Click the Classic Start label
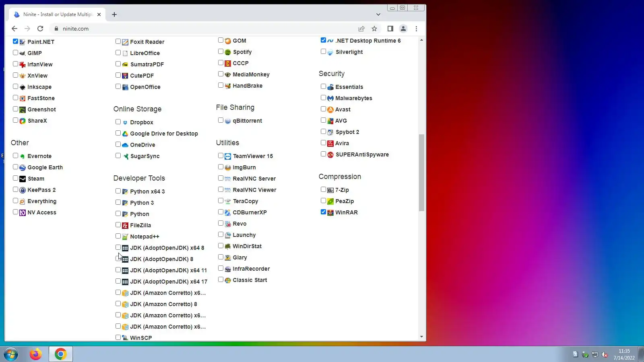The image size is (644, 362). 250,280
